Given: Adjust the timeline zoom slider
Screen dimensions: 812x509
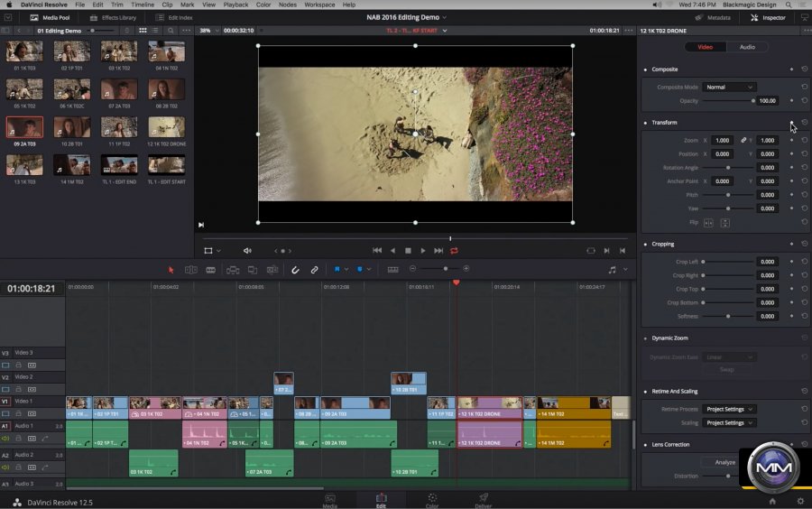Looking at the screenshot, I should click(439, 269).
